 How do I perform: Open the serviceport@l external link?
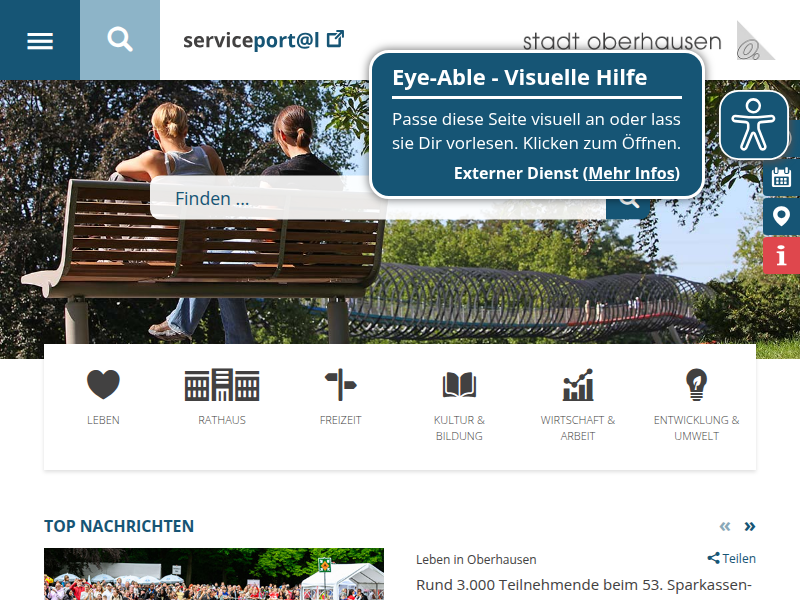(x=263, y=40)
